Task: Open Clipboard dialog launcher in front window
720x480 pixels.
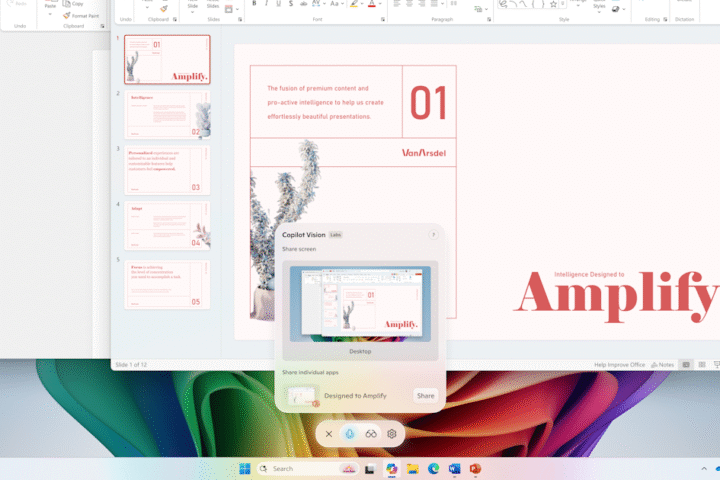Action: pyautogui.click(x=174, y=19)
